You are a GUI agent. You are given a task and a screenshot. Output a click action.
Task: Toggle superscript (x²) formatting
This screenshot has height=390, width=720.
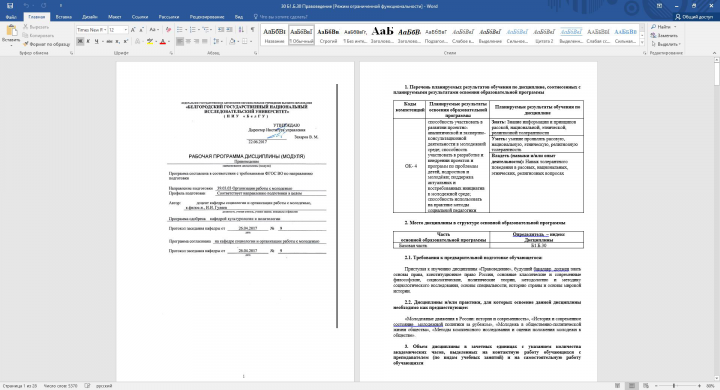126,41
